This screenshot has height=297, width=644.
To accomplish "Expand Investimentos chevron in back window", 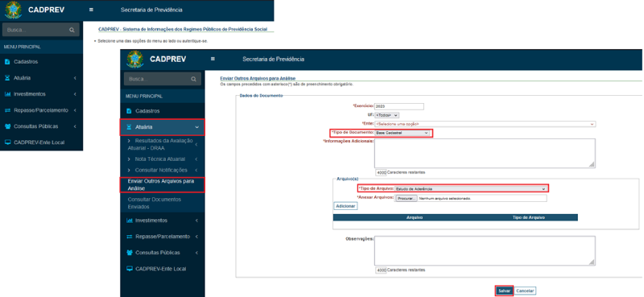I will (75, 94).
